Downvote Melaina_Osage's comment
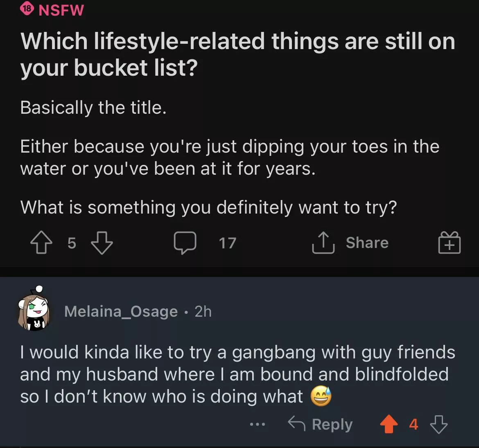 pos(439,424)
